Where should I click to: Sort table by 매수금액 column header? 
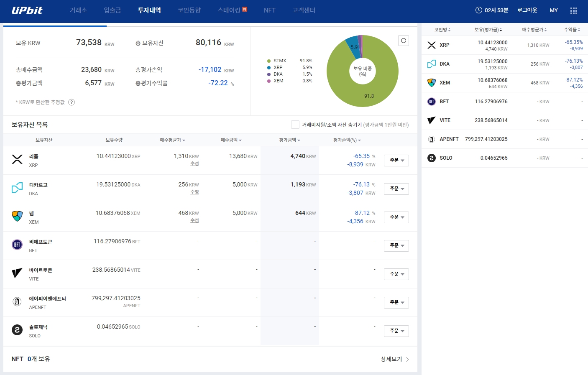click(231, 140)
